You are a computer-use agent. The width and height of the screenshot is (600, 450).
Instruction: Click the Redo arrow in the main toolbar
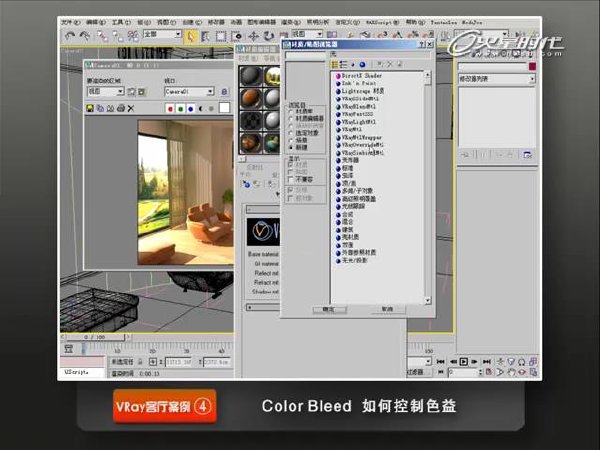click(x=85, y=36)
